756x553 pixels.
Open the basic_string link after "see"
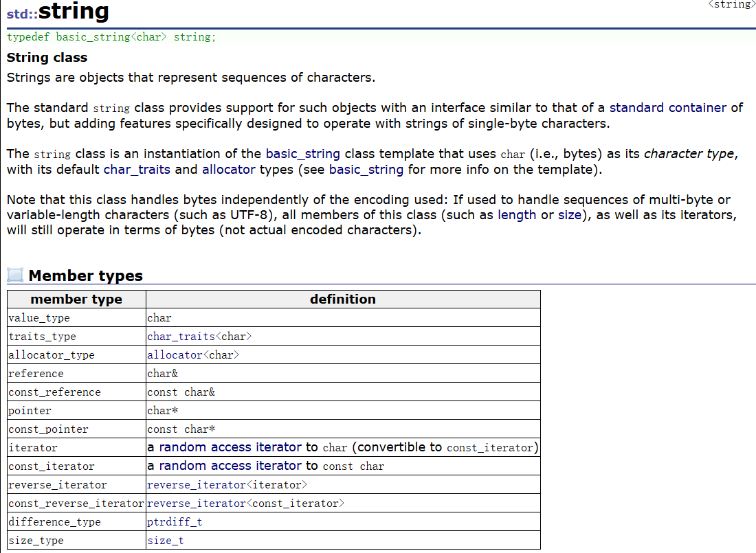pyautogui.click(x=366, y=170)
